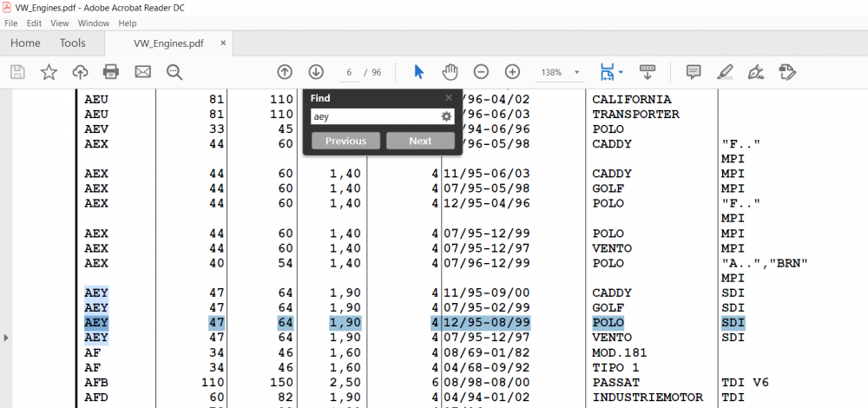
Task: Open fit page options dropdown arrow
Action: tap(621, 72)
